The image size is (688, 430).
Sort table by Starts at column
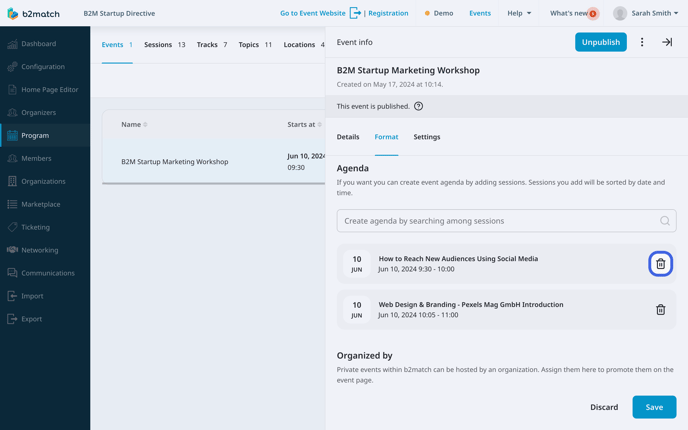(x=305, y=125)
